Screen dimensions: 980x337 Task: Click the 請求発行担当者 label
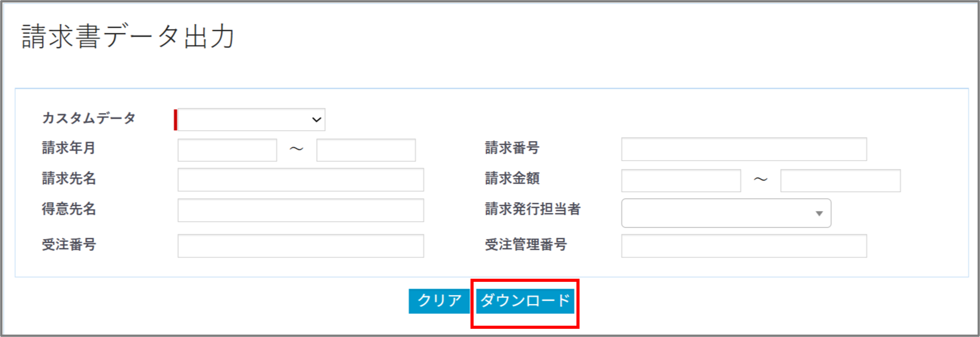[533, 209]
